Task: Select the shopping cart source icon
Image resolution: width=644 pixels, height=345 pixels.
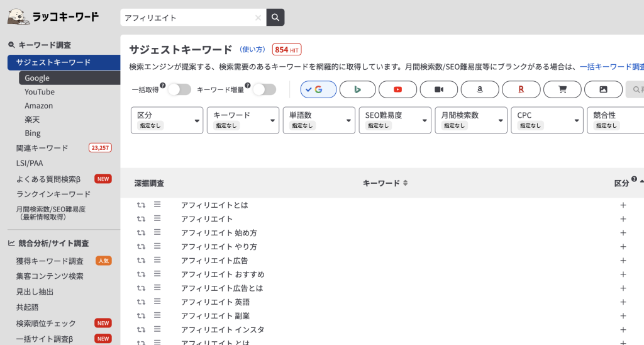Action: (562, 89)
